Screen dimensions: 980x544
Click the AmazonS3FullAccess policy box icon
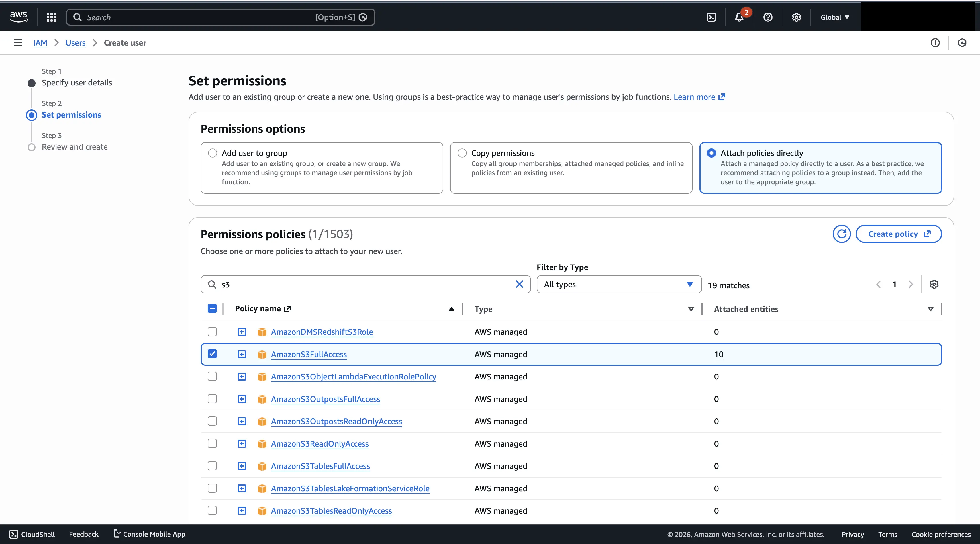point(262,354)
